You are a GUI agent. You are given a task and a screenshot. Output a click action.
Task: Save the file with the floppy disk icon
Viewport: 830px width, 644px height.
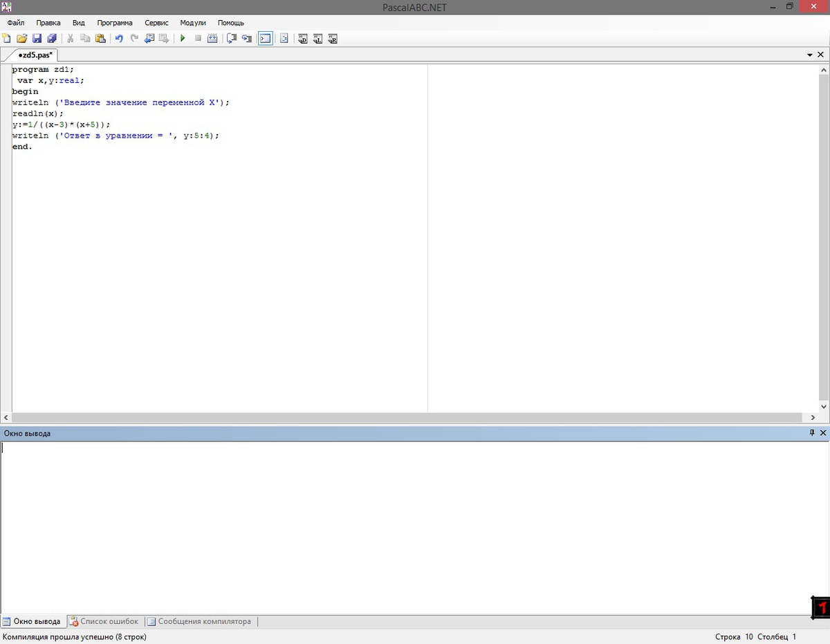[37, 39]
